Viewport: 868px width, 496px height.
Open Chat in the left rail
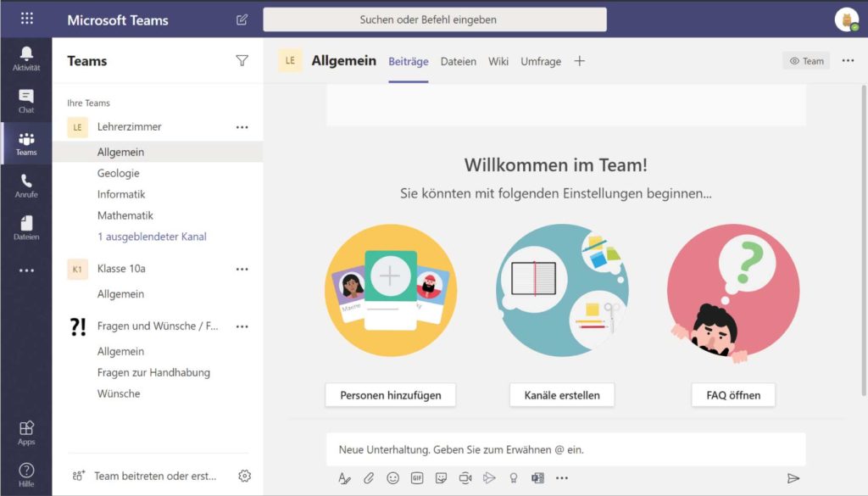[26, 101]
